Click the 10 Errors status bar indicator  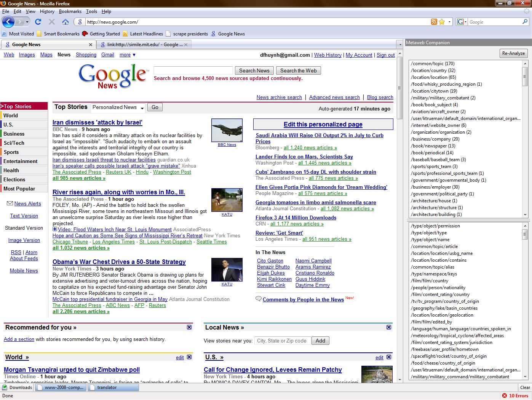click(x=515, y=396)
